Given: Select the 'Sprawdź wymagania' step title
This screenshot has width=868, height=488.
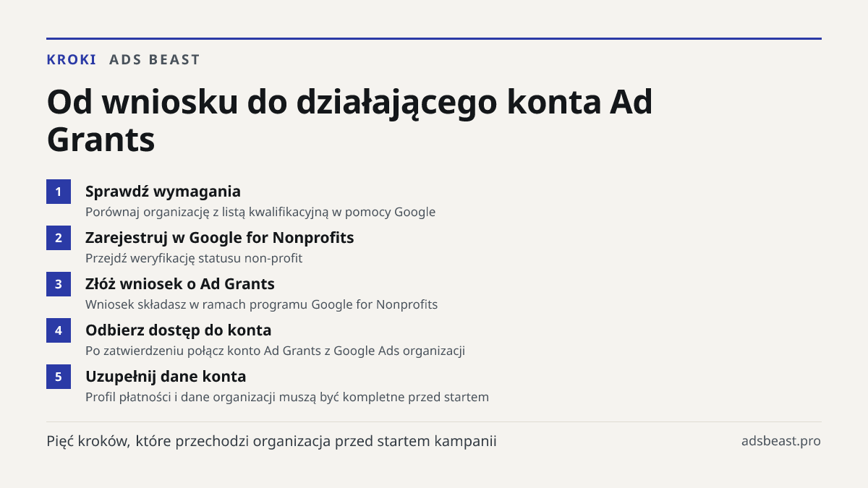Looking at the screenshot, I should pyautogui.click(x=163, y=192).
